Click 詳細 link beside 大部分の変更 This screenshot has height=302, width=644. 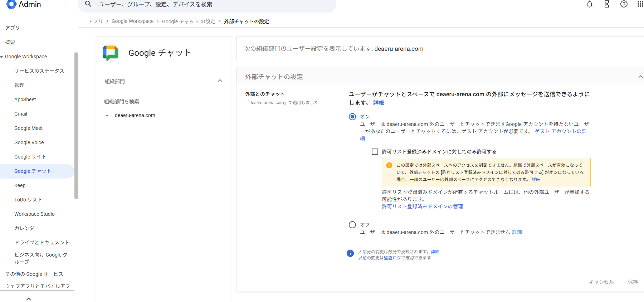[x=435, y=252]
